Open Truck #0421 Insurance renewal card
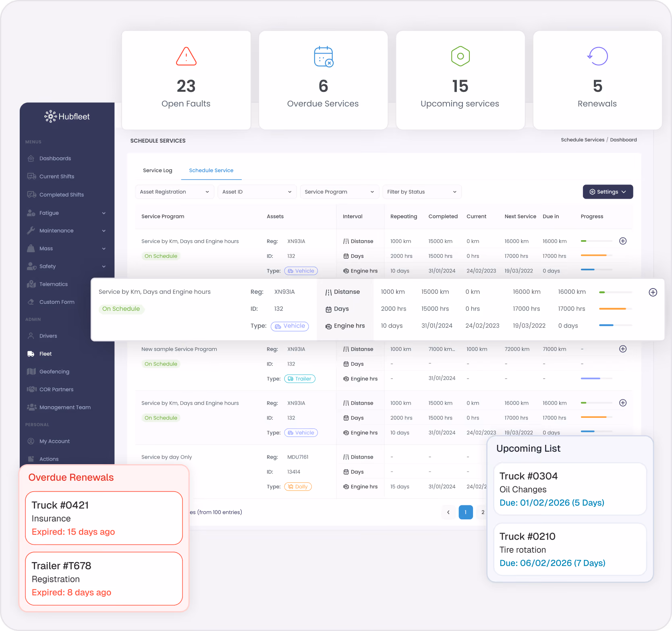The width and height of the screenshot is (672, 631). 104,518
